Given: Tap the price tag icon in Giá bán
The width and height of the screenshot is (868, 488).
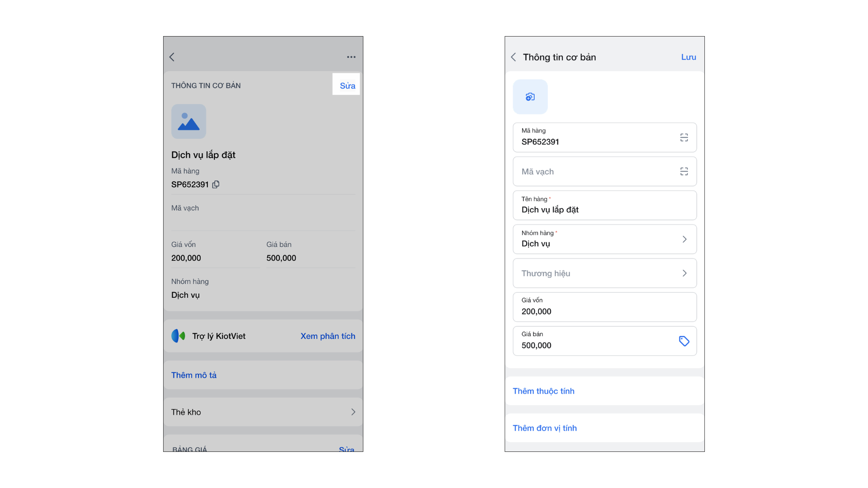Looking at the screenshot, I should [x=684, y=341].
